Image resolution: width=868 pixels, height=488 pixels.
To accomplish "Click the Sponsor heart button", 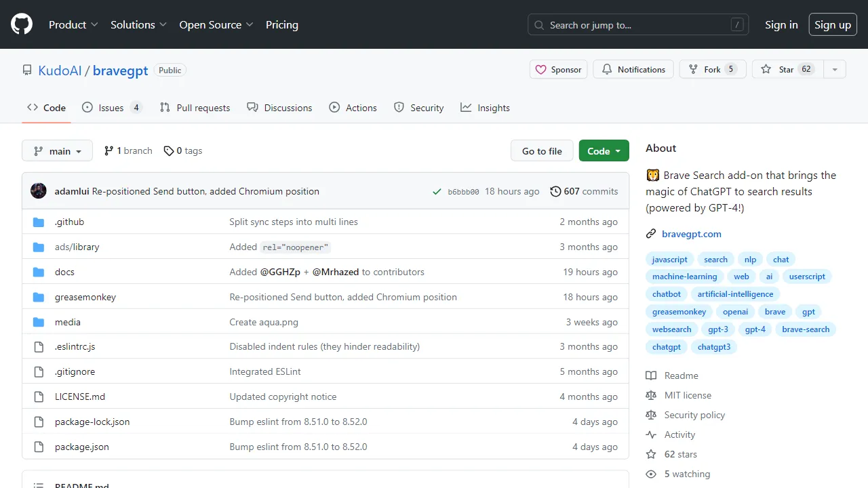I will [558, 69].
